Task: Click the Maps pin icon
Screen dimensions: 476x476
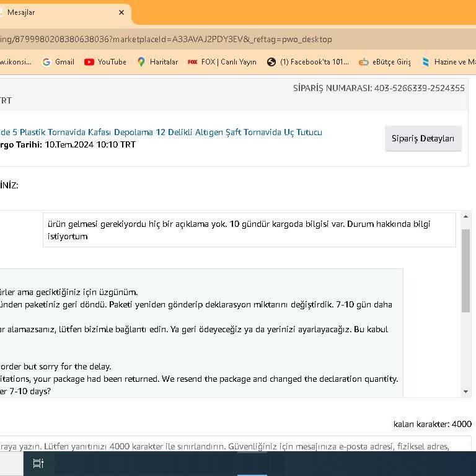Action: pyautogui.click(x=141, y=62)
